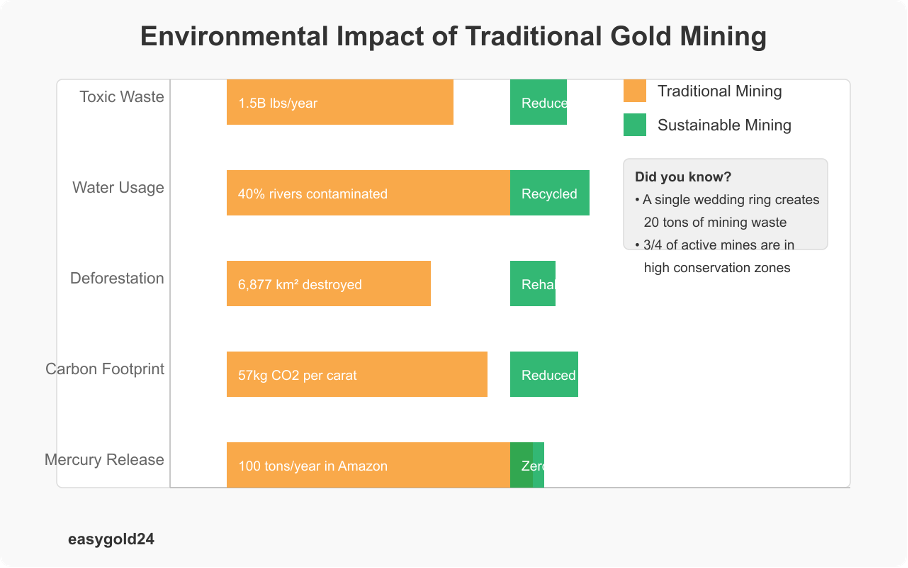Click the green bar in Toxic Waste row

pos(538,102)
